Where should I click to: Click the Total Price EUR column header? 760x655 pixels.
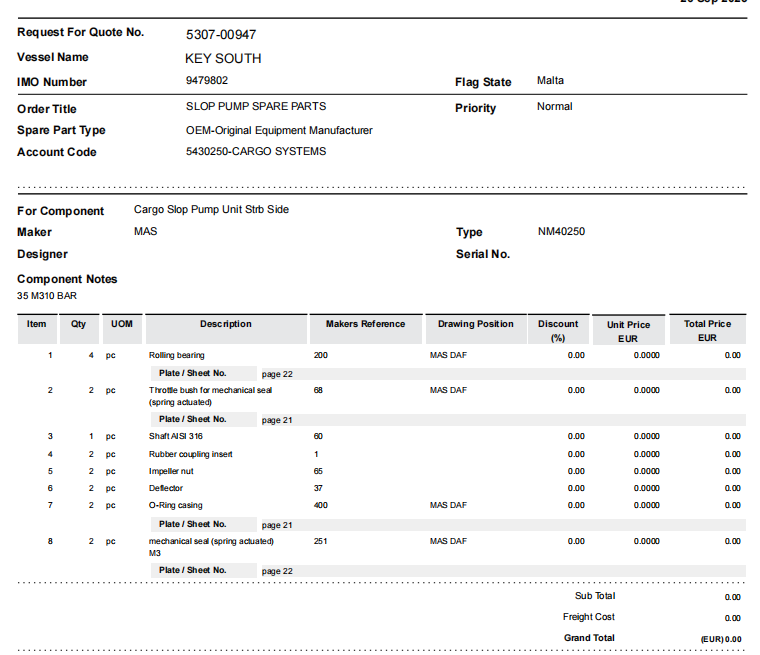tap(707, 331)
